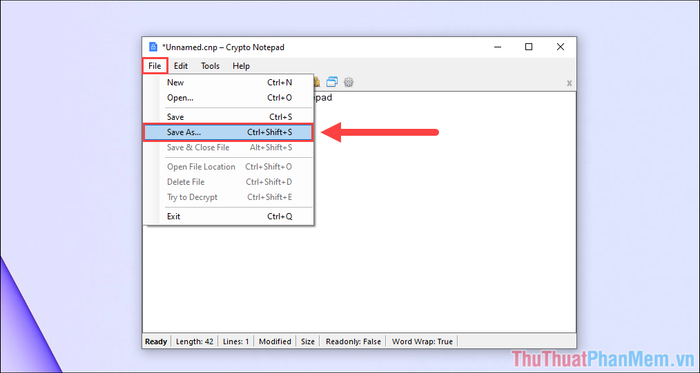Click the Word Wrap: True status entry
The width and height of the screenshot is (700, 373).
click(x=422, y=342)
